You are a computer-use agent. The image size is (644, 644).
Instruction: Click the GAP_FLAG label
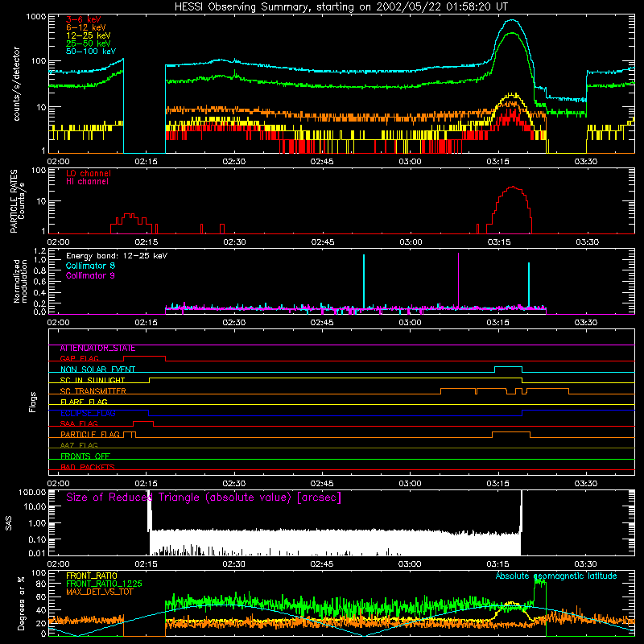click(x=79, y=358)
